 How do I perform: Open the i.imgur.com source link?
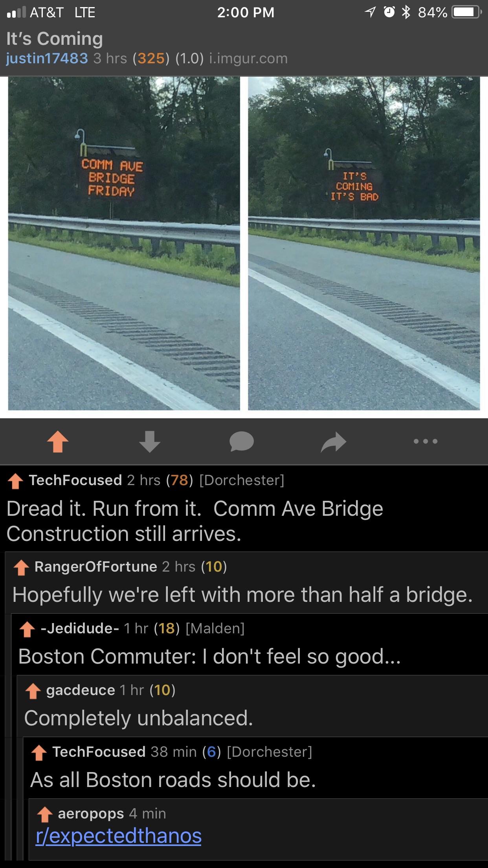point(248,59)
